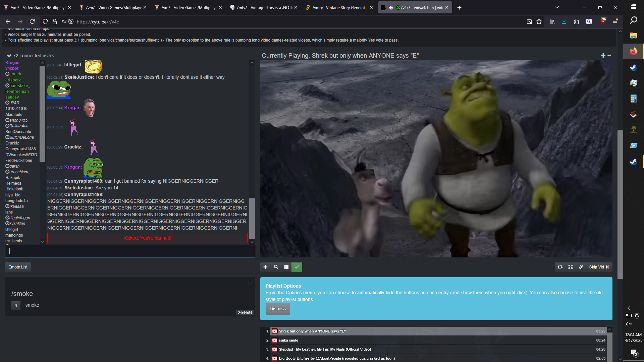The width and height of the screenshot is (644, 362).
Task: Dismiss the Playlist Options notice
Action: (278, 309)
